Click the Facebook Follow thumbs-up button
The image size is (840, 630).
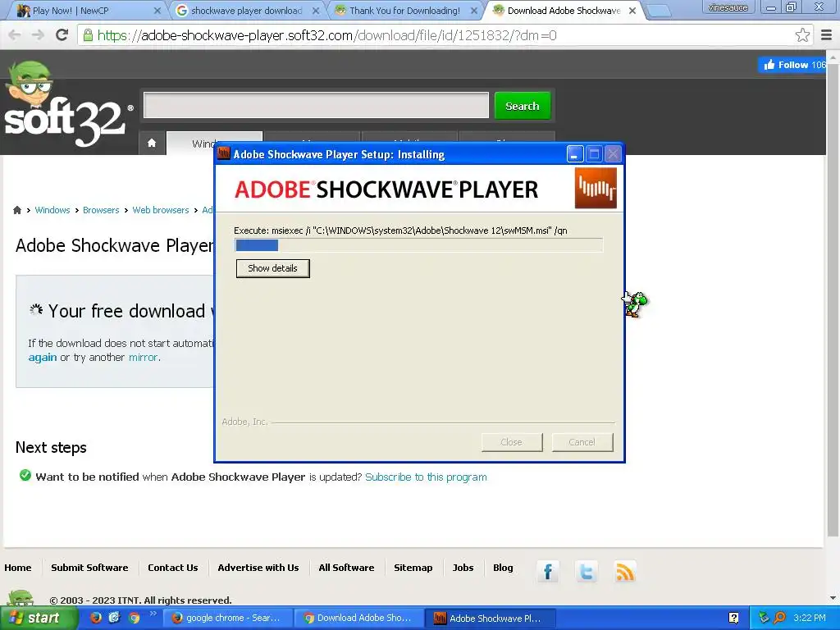(792, 65)
